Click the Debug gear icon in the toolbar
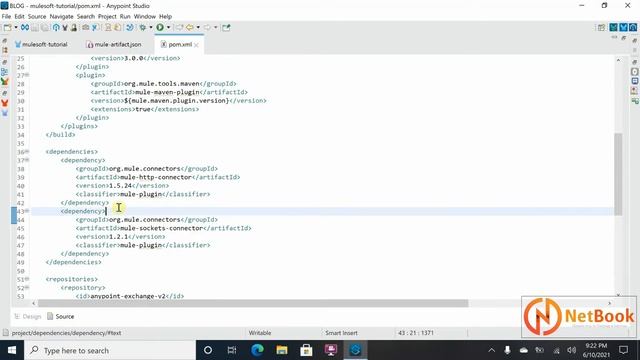Viewport: 640px width, 360px height. [x=143, y=27]
